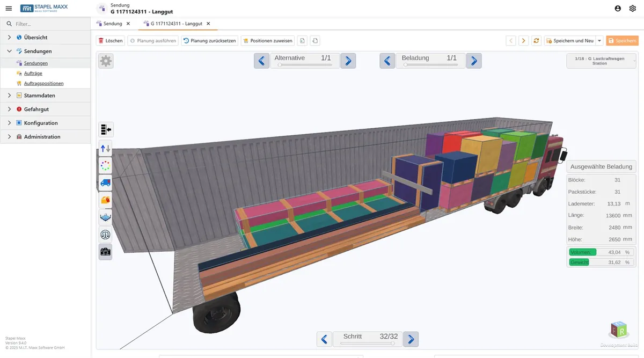
Task: Click Planung zurücksetzen
Action: 210,41
